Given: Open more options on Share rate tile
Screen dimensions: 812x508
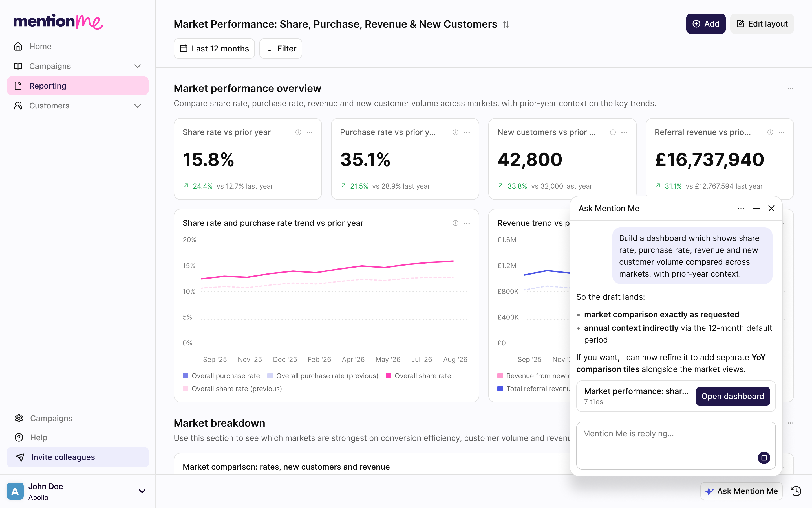Looking at the screenshot, I should coord(309,132).
